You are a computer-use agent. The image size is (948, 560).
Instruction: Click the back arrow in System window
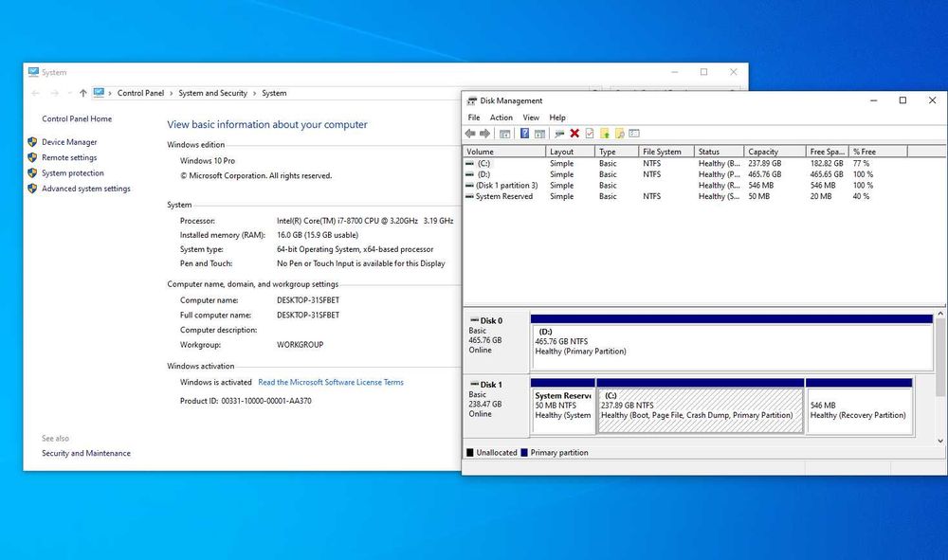coord(35,93)
